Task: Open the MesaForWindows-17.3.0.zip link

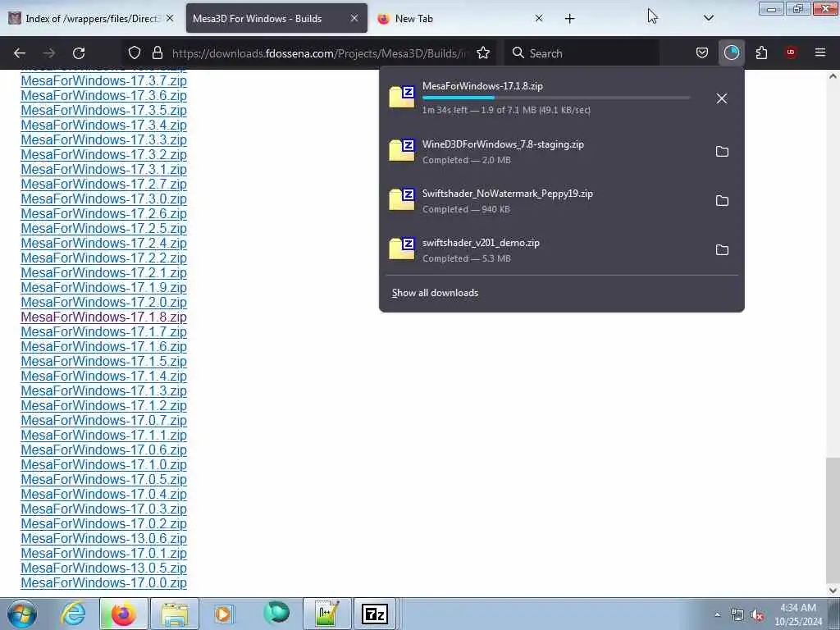Action: click(103, 199)
